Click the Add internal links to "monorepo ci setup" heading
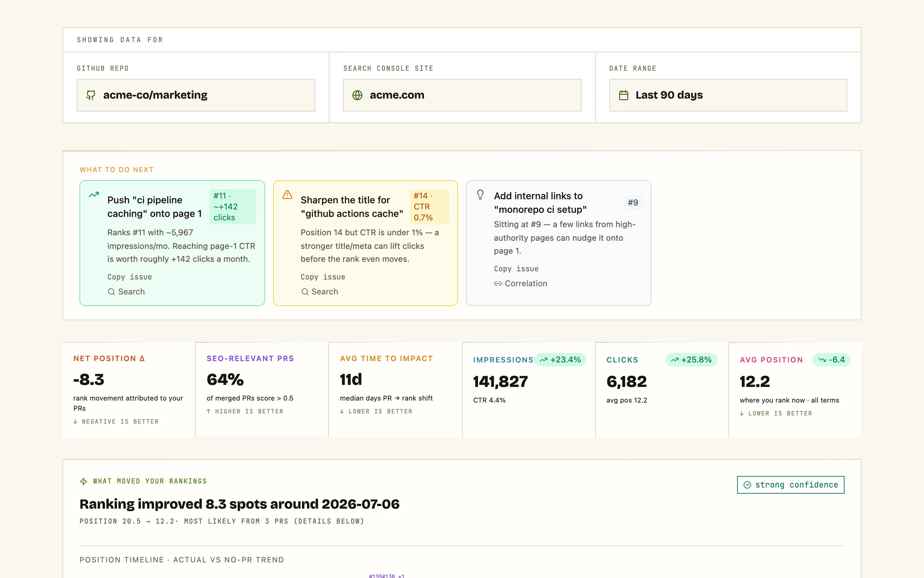Viewport: 924px width, 578px height. click(540, 203)
